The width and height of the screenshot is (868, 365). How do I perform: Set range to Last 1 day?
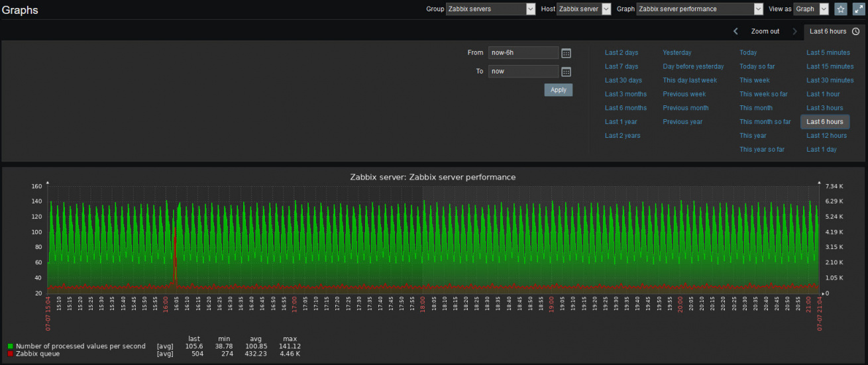pos(822,150)
